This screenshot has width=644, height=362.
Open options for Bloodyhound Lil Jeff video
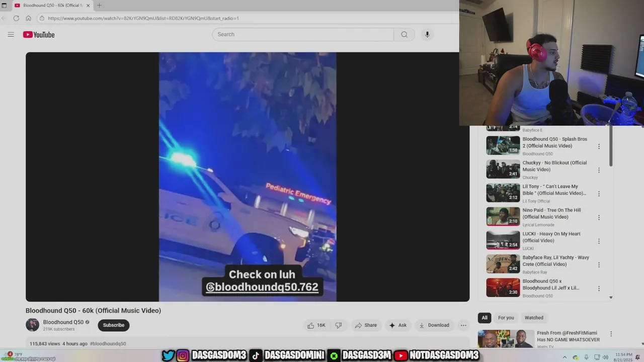599,288
